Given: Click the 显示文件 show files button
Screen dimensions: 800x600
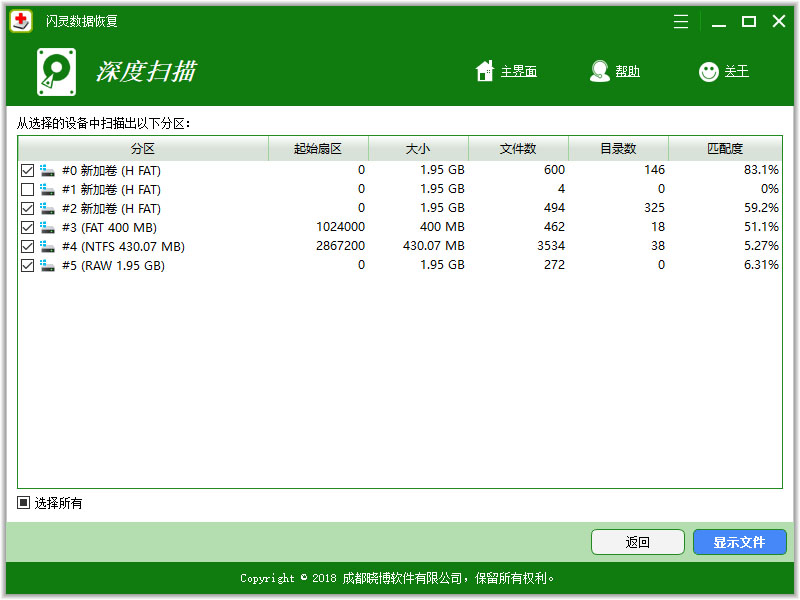Looking at the screenshot, I should tap(739, 542).
